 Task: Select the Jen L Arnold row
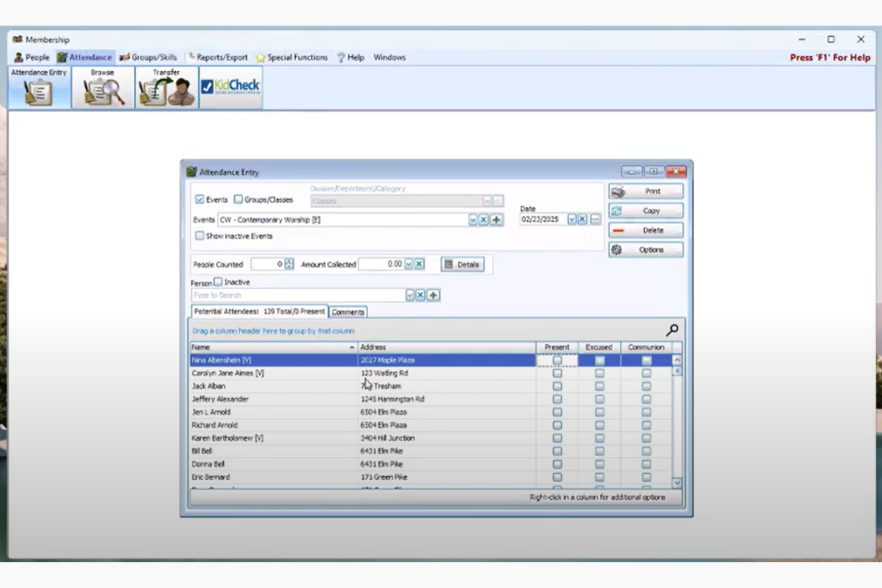(431, 412)
